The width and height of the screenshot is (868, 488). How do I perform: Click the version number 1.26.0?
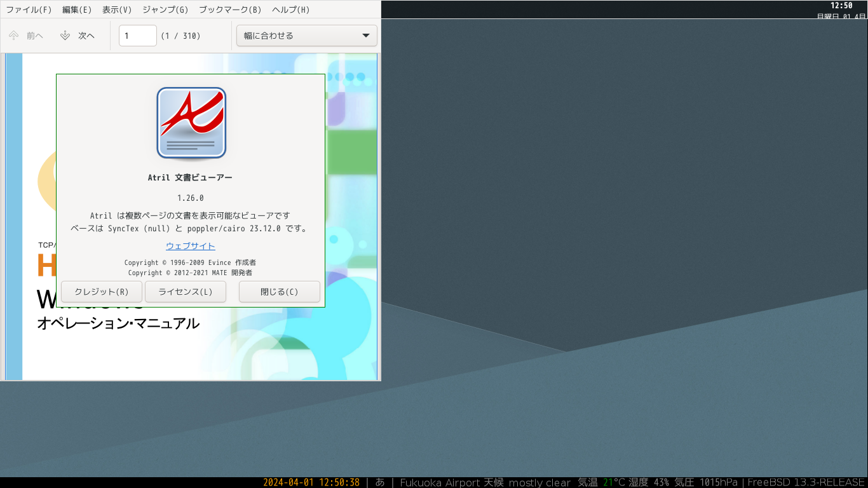pos(191,198)
